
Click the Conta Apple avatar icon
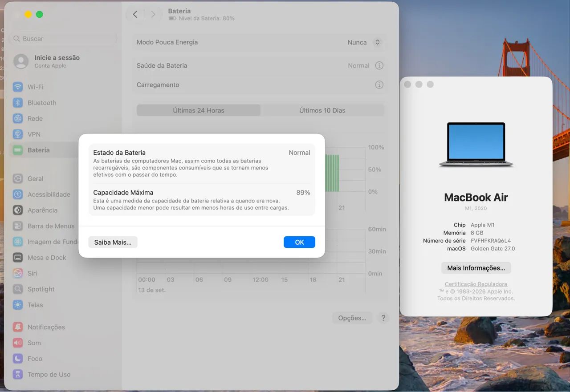(x=21, y=61)
